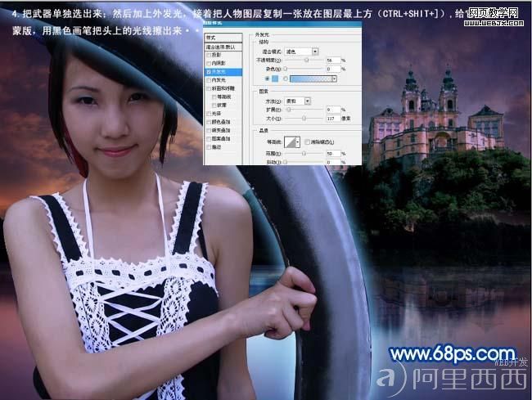Click the spread value field showing 9
Image resolution: width=532 pixels, height=400 pixels.
[333, 110]
